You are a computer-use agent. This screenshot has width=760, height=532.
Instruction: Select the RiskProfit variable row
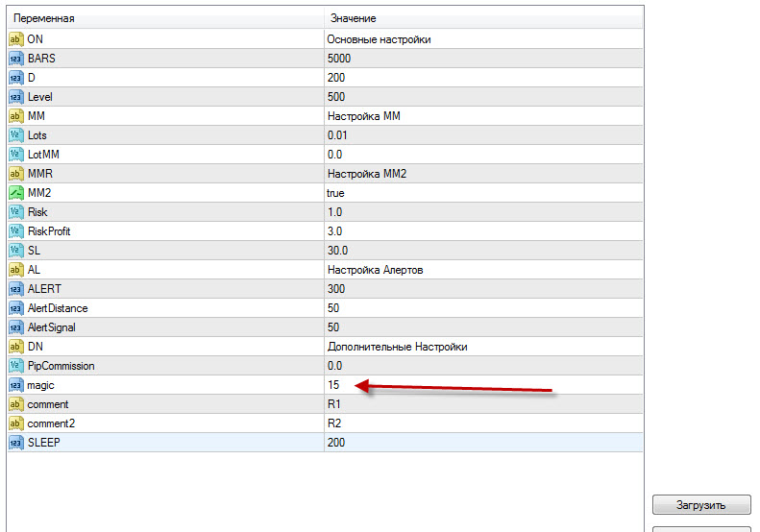point(49,231)
